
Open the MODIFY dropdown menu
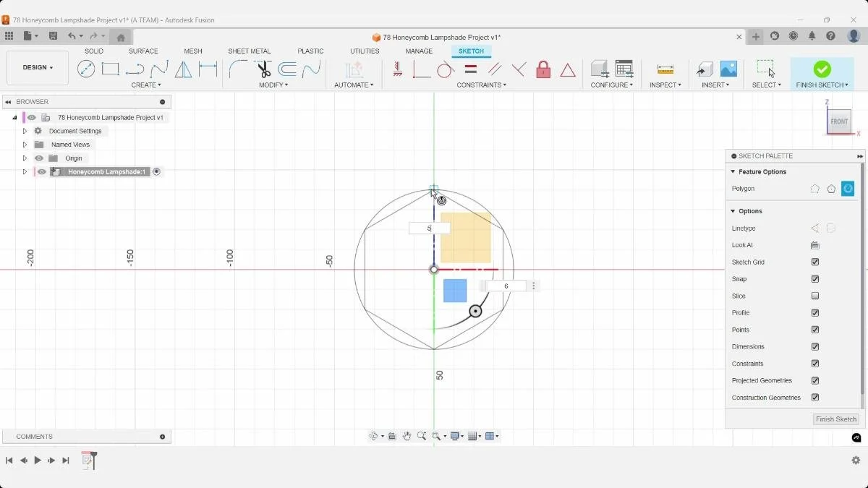[x=273, y=85]
